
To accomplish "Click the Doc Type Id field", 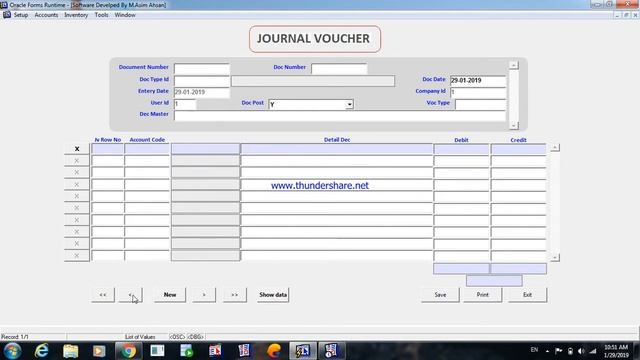I will coord(202,80).
